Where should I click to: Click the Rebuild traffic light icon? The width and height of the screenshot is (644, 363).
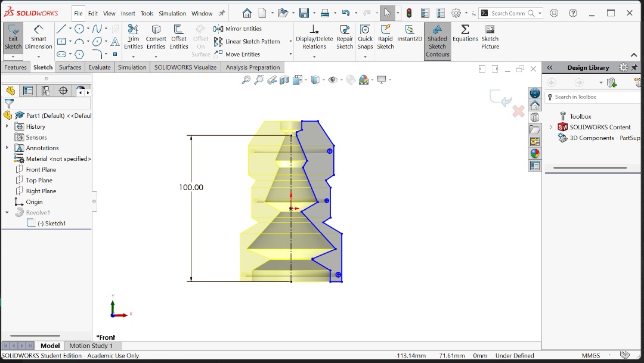click(409, 13)
